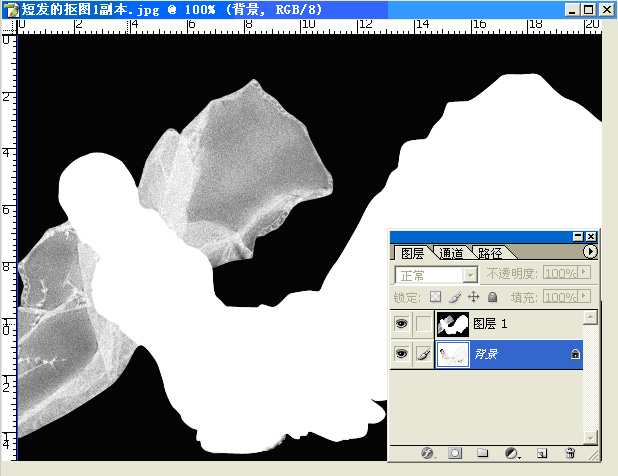This screenshot has height=476, width=618.
Task: Toggle the lock position cross-arrow icon
Action: pos(473,297)
